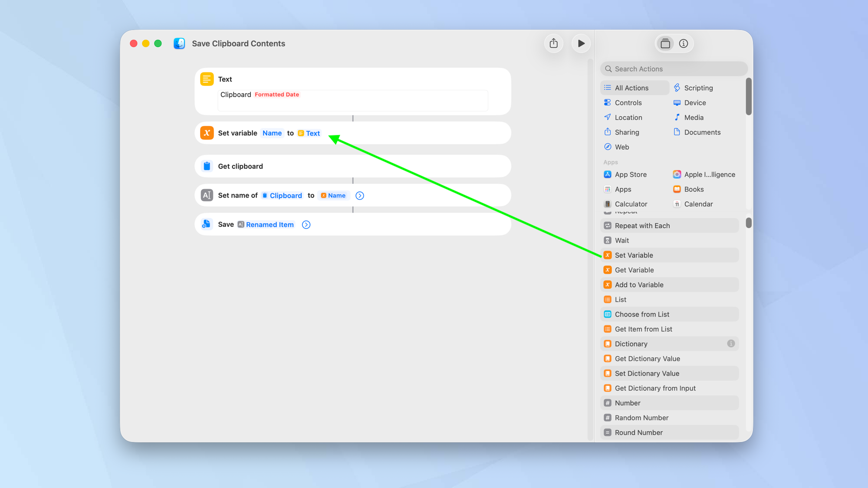Select the Sharing category
Screen dimensions: 868x488
point(627,132)
